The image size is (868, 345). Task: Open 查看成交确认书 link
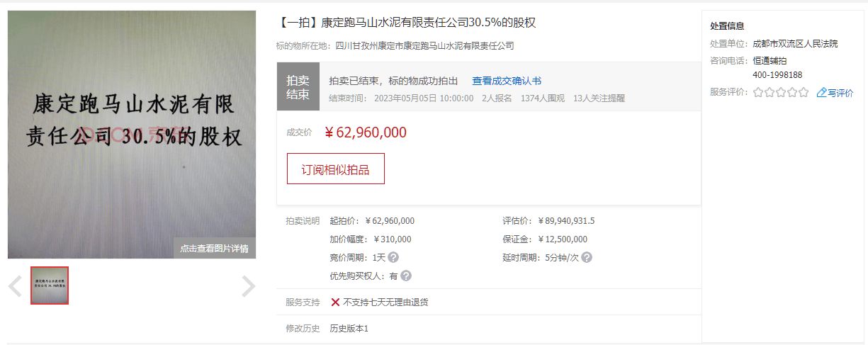pos(507,81)
